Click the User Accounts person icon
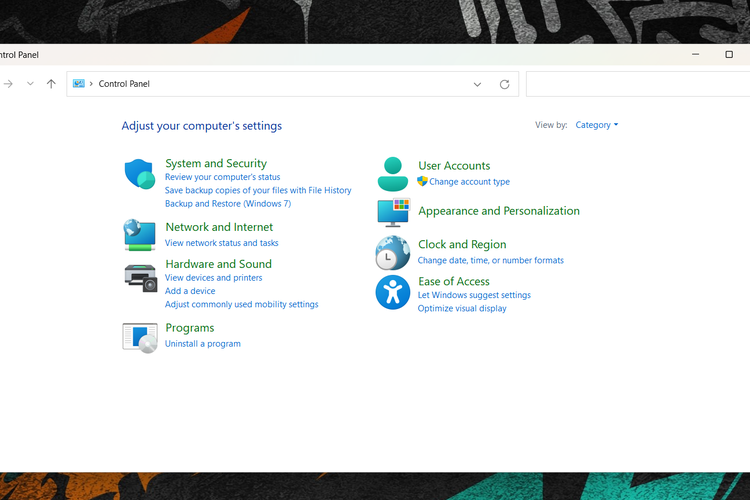The height and width of the screenshot is (500, 750). point(392,174)
